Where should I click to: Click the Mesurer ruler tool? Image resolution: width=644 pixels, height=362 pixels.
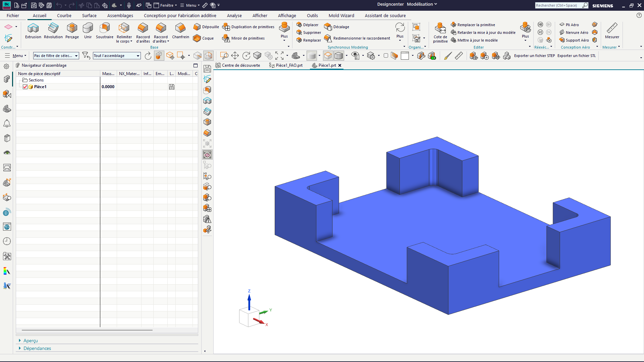612,31
